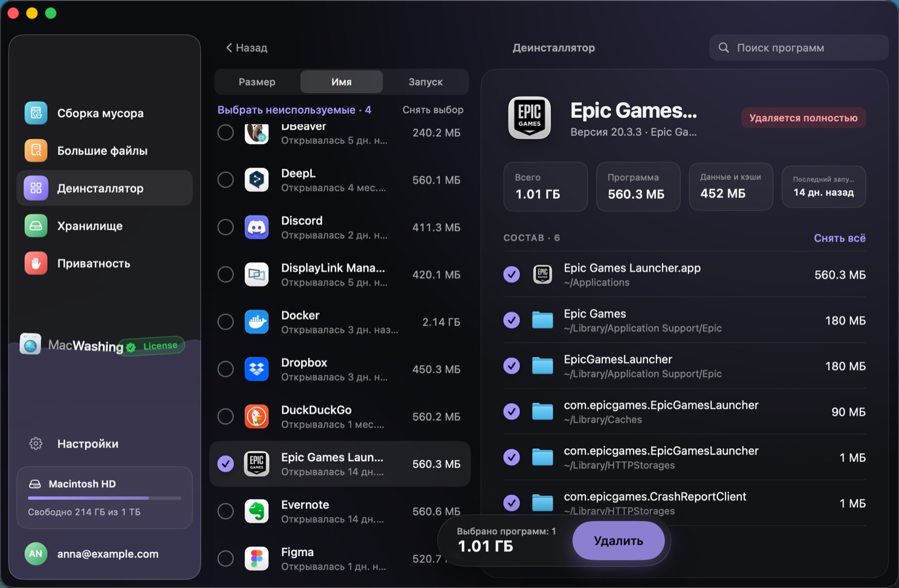899x588 pixels.
Task: Uncheck Epic Games Launcher.app component checkbox
Action: tap(511, 275)
